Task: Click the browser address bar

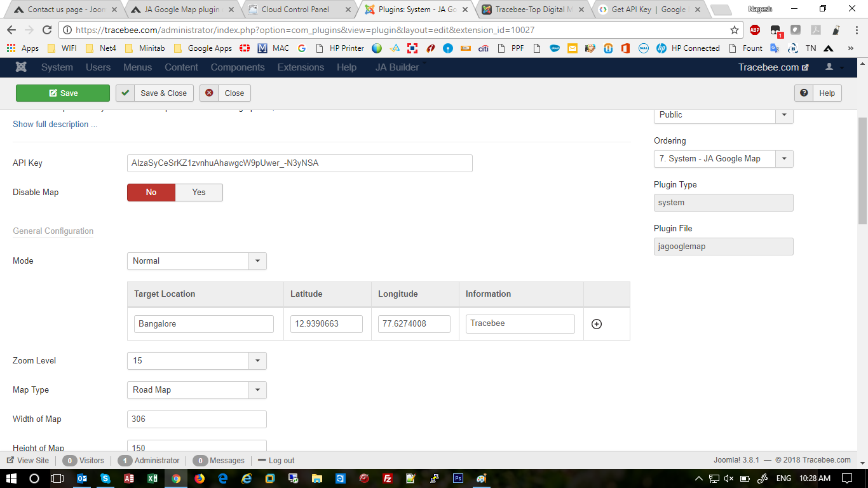Action: tap(400, 30)
